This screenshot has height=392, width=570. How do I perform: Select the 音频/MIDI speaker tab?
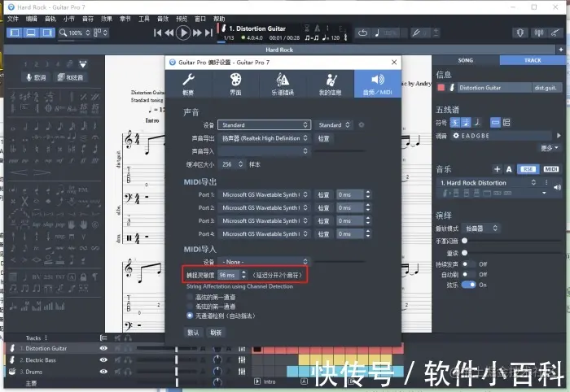[377, 84]
